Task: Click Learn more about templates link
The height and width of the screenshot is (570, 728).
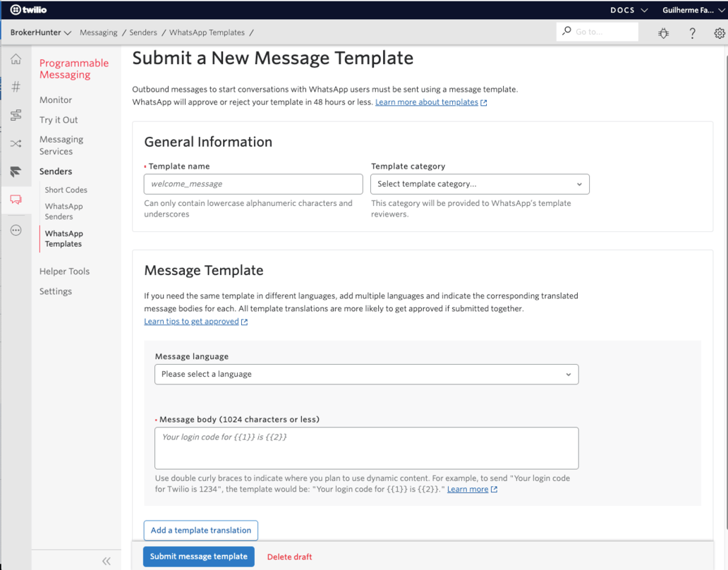Action: point(426,102)
